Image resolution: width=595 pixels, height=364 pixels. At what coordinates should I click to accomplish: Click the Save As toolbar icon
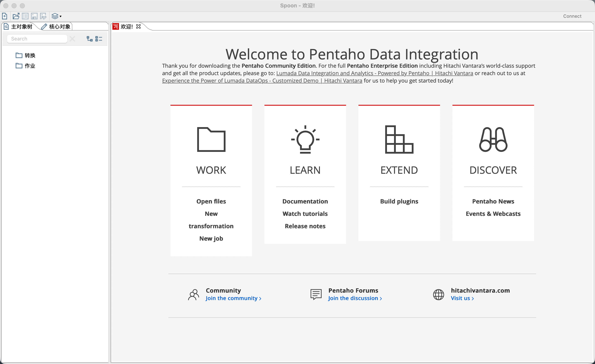click(x=43, y=16)
